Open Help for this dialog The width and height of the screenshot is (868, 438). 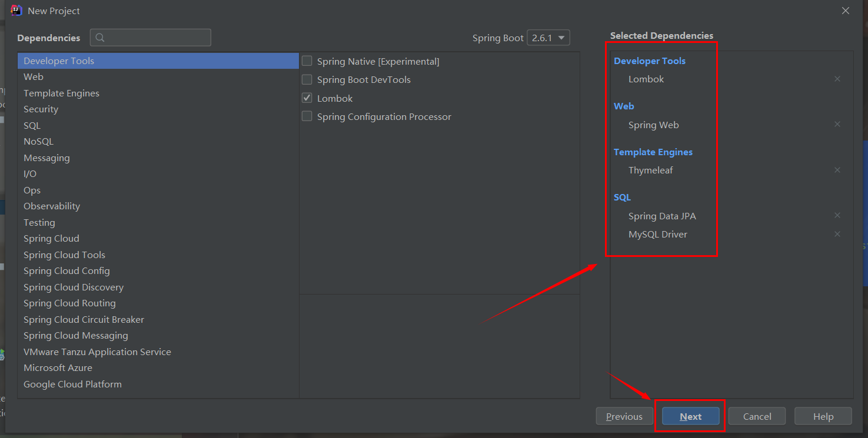point(823,416)
